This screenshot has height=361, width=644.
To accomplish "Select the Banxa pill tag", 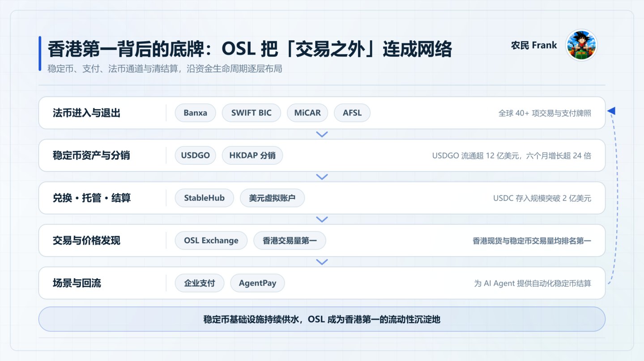I will (x=195, y=113).
